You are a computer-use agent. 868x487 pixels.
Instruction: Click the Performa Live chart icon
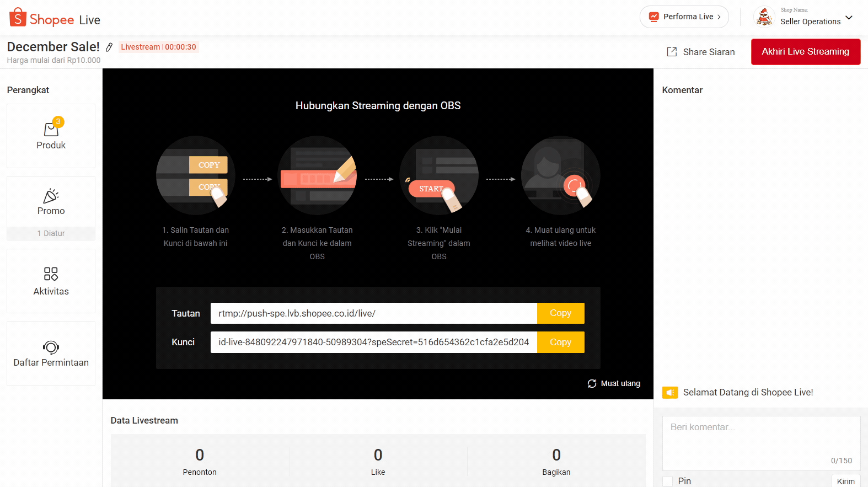tap(653, 17)
